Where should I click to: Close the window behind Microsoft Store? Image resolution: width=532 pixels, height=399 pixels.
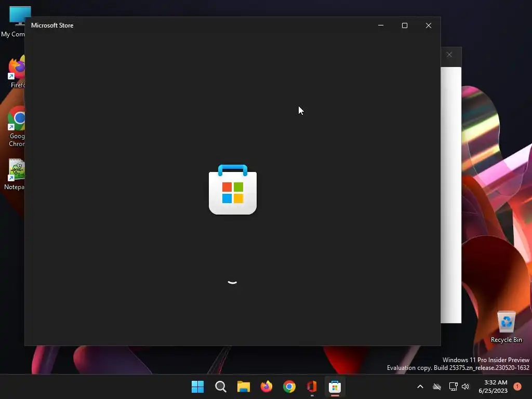(x=449, y=55)
